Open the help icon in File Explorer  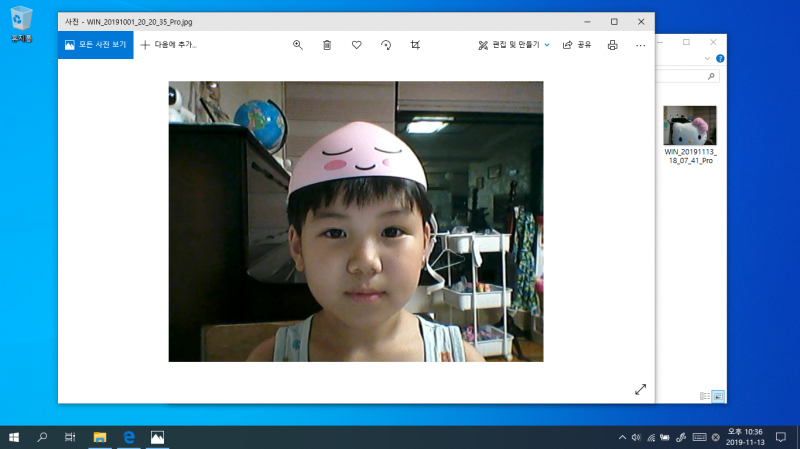click(720, 59)
